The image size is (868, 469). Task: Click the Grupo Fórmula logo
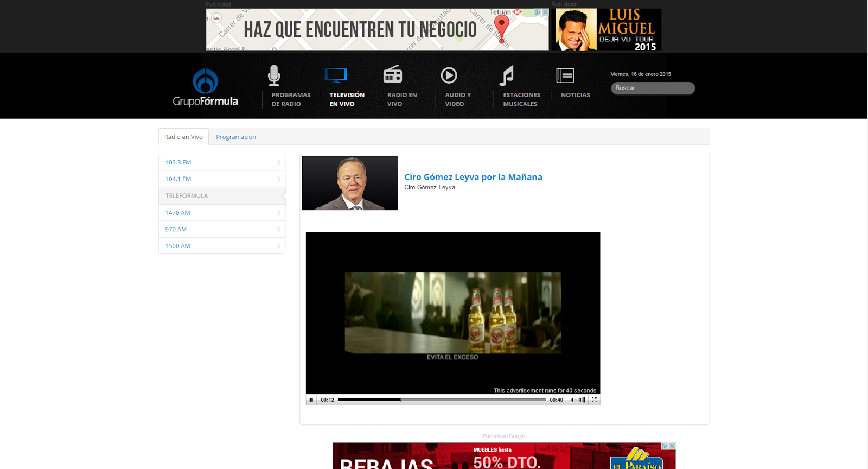pos(205,87)
